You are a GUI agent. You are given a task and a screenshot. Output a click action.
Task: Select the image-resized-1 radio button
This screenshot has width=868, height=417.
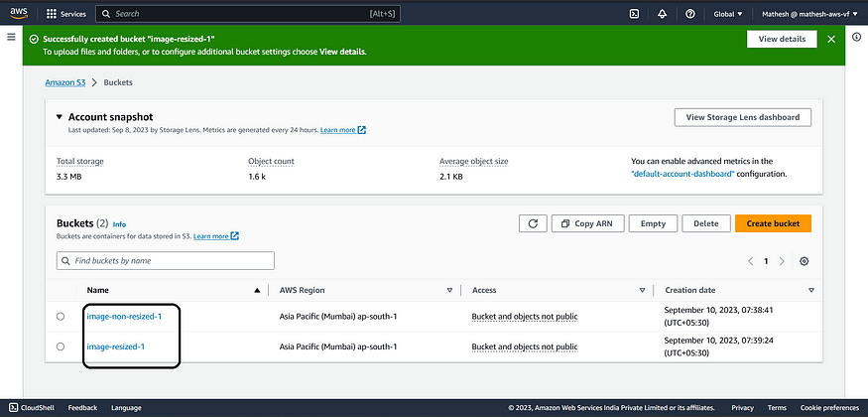point(61,347)
